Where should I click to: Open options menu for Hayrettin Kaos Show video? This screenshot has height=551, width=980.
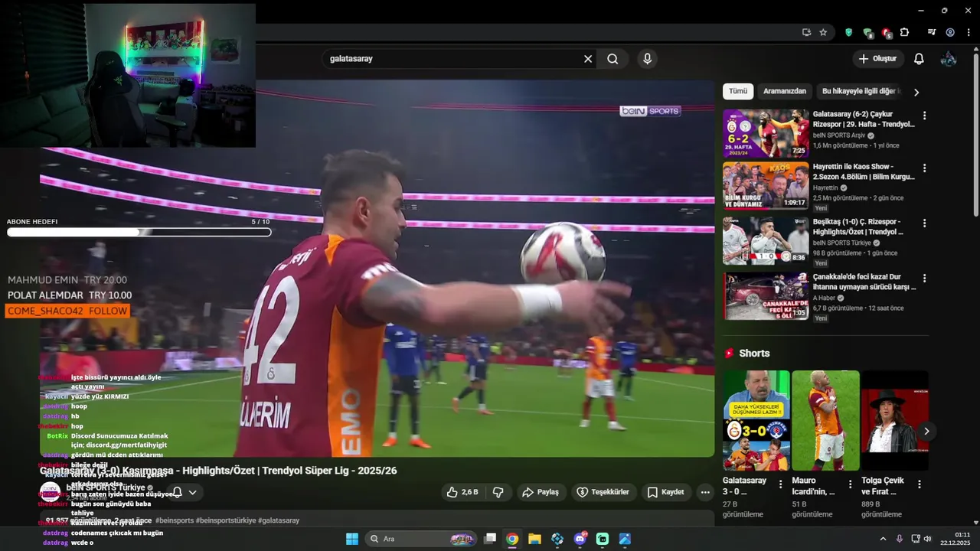pyautogui.click(x=924, y=168)
